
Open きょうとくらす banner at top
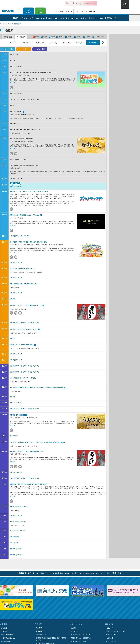[x=81, y=3]
